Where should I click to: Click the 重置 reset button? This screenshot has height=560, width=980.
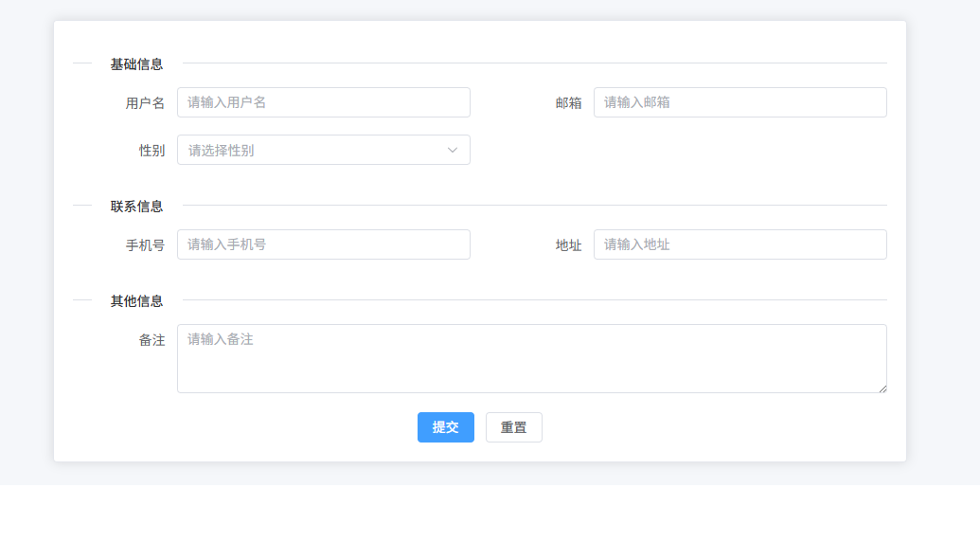coord(513,427)
